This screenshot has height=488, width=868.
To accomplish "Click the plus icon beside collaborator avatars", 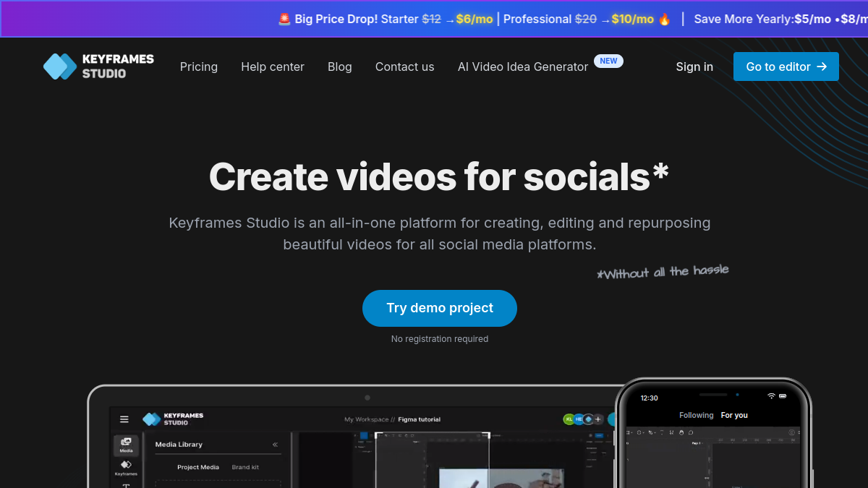I will (x=598, y=419).
